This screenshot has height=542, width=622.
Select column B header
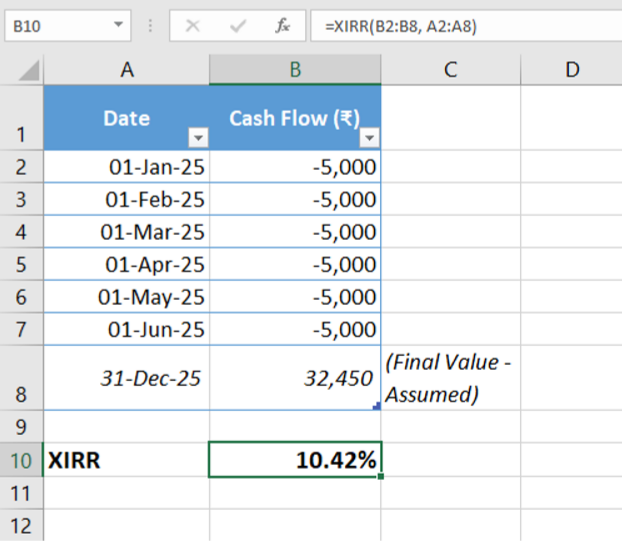point(295,70)
